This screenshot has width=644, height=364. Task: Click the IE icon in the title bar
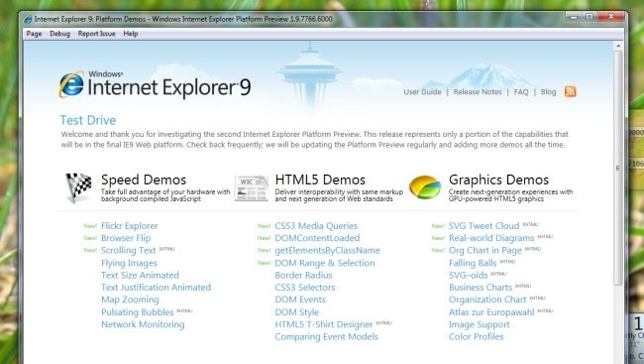[28, 19]
